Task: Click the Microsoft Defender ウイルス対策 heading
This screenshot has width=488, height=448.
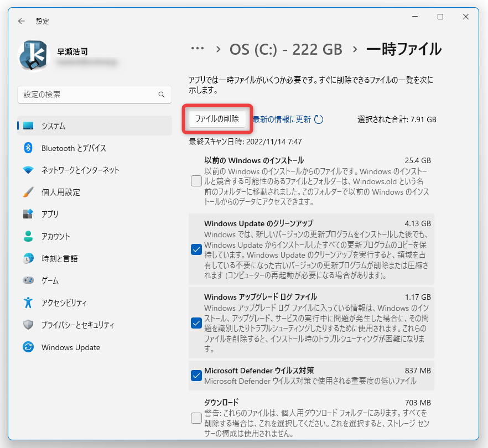Action: pyautogui.click(x=259, y=371)
